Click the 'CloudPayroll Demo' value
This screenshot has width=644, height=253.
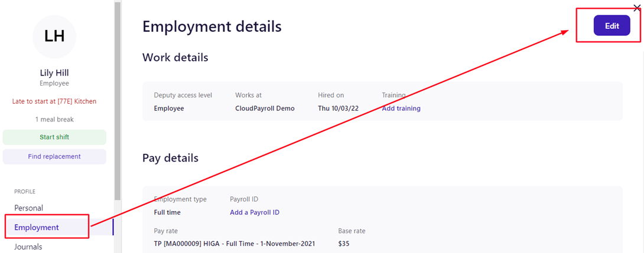click(x=265, y=109)
